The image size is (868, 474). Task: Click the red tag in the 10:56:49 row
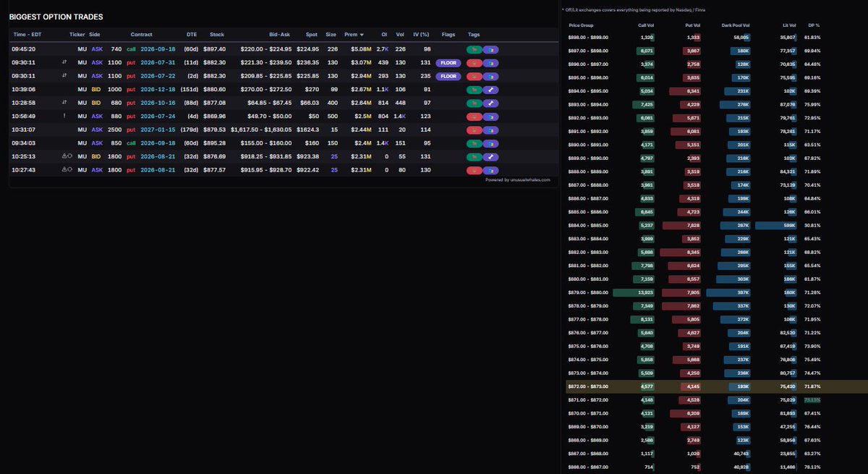click(x=474, y=117)
